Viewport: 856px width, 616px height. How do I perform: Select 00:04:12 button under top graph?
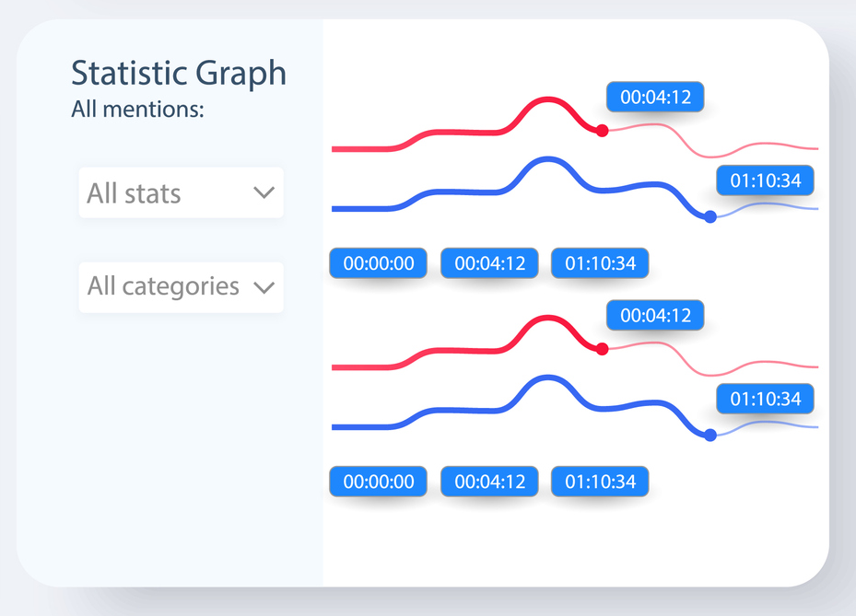click(489, 263)
